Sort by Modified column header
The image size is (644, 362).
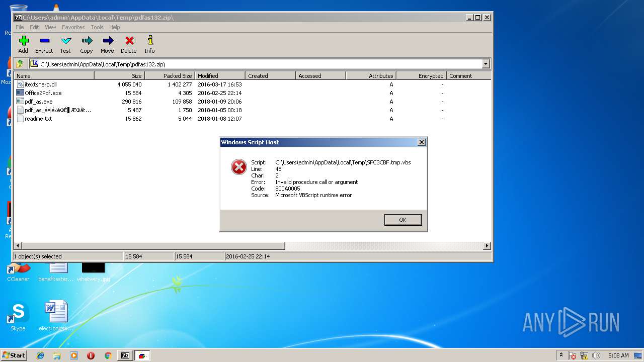[x=220, y=76]
